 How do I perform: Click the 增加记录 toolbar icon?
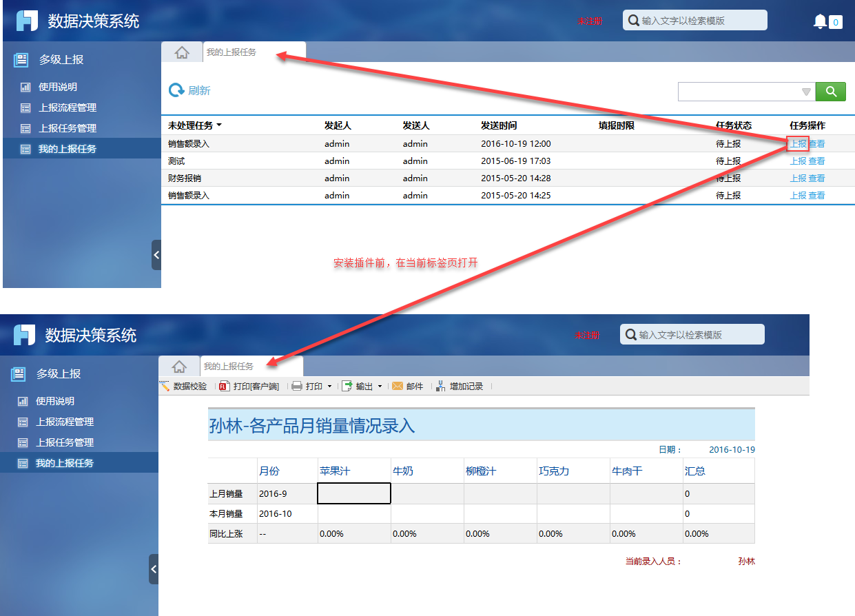pos(440,387)
